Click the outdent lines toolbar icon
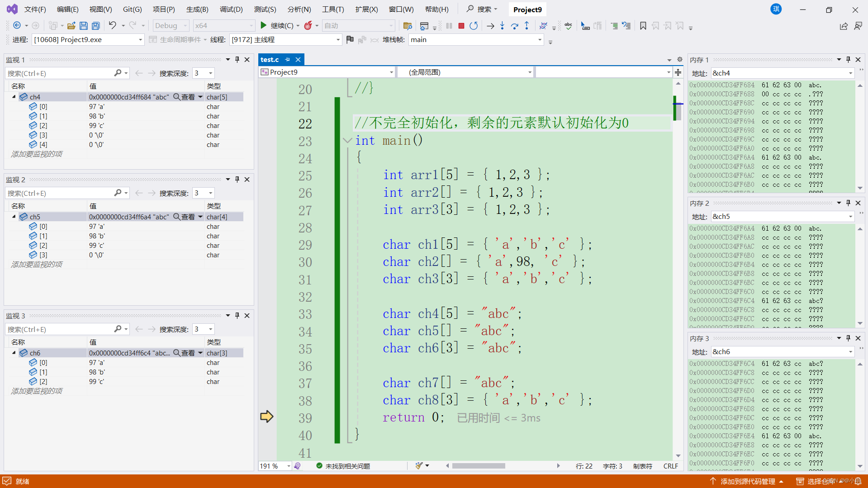 pyautogui.click(x=614, y=26)
